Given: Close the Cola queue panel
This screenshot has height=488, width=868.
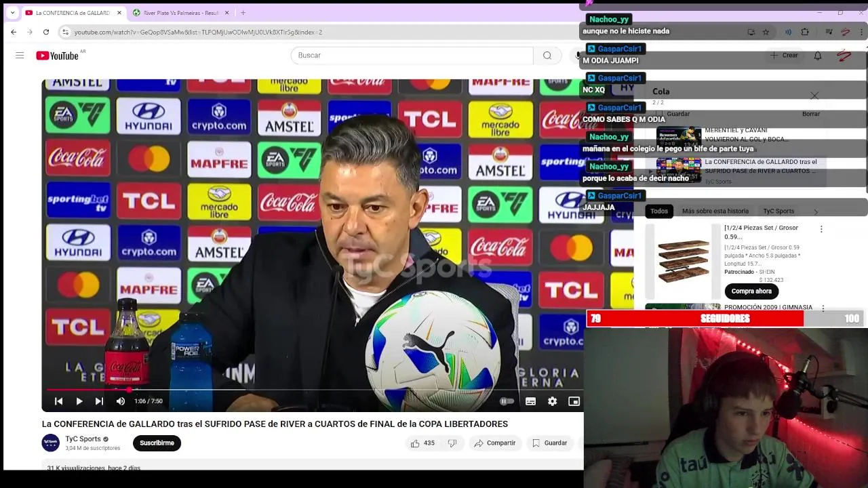Looking at the screenshot, I should click(814, 96).
